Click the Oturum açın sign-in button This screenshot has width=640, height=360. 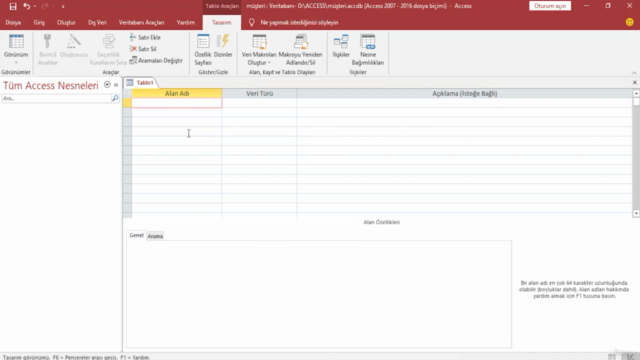tap(550, 6)
